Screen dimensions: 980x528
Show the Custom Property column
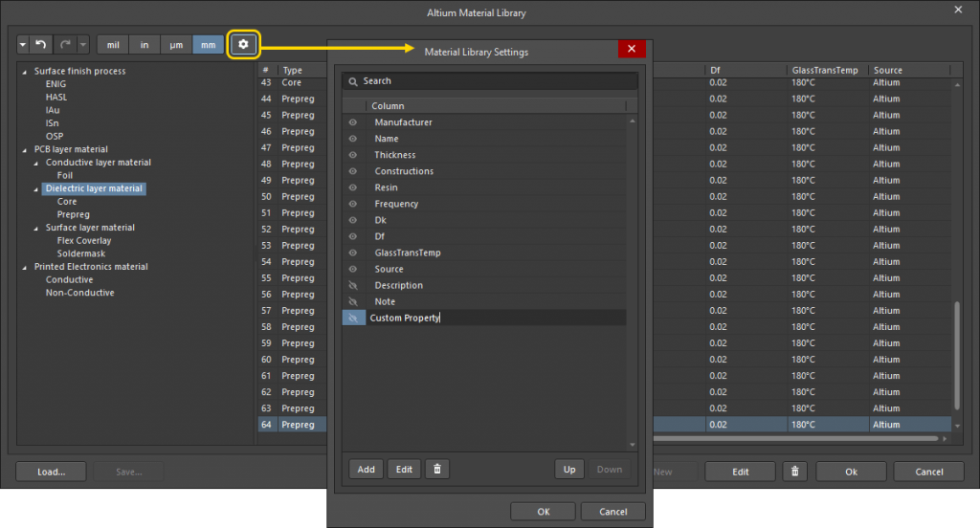coord(353,319)
